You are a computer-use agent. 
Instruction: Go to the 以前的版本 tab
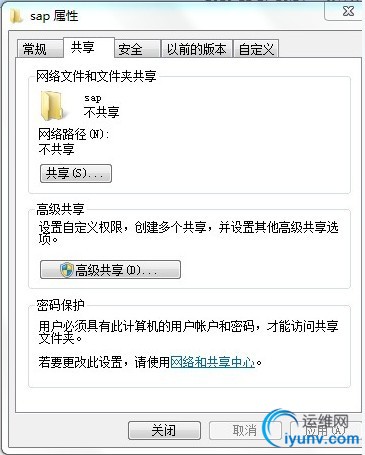(197, 49)
